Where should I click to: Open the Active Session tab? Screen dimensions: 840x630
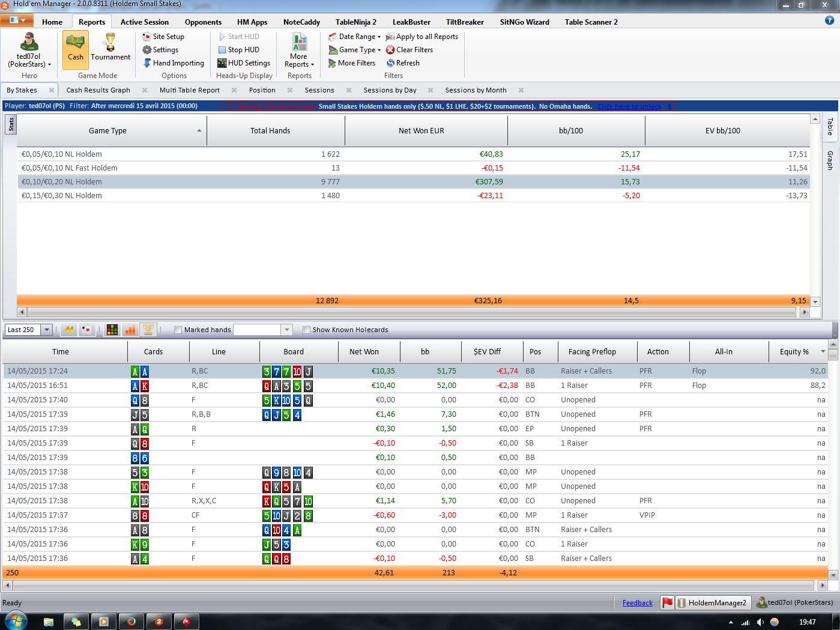click(145, 22)
